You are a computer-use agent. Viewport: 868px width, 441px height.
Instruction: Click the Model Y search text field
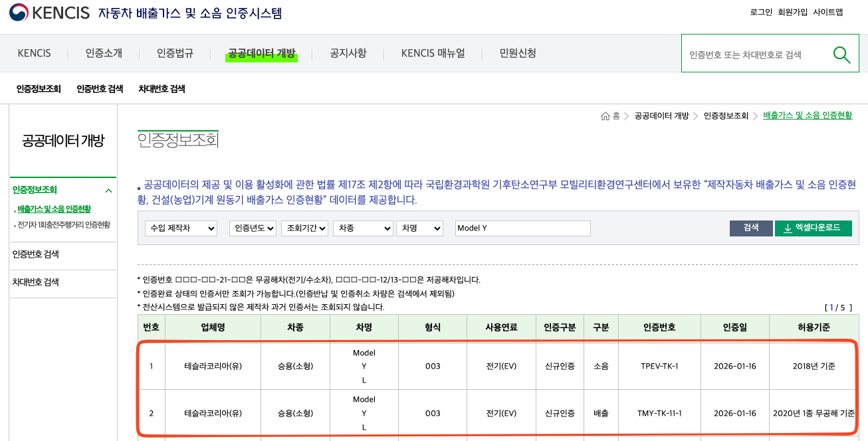pos(523,228)
